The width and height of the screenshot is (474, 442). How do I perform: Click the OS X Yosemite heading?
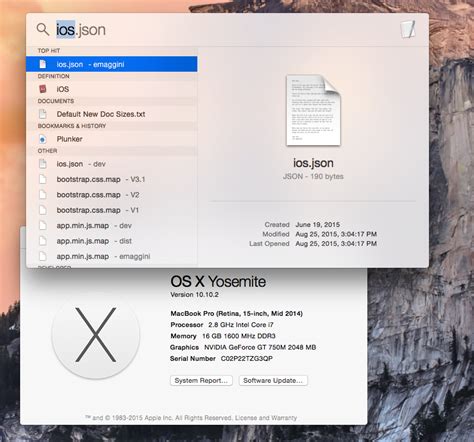coord(218,282)
